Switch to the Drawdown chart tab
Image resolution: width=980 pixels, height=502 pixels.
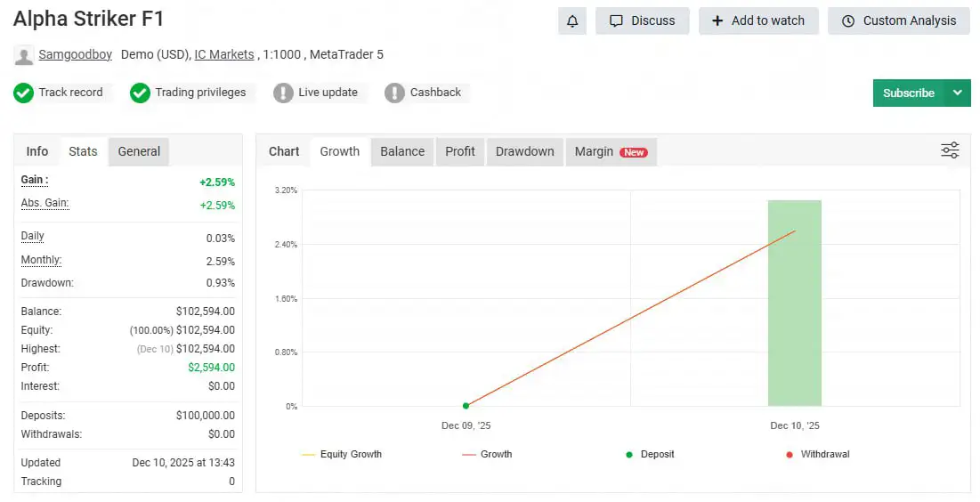click(x=524, y=151)
